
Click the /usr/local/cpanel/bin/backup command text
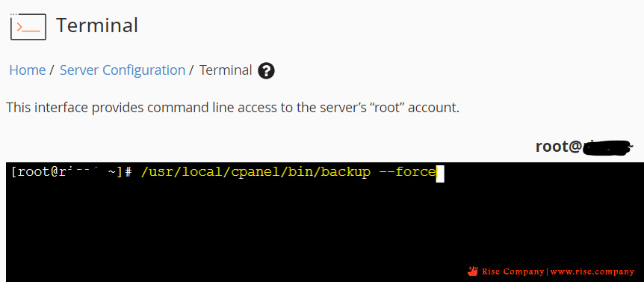256,172
